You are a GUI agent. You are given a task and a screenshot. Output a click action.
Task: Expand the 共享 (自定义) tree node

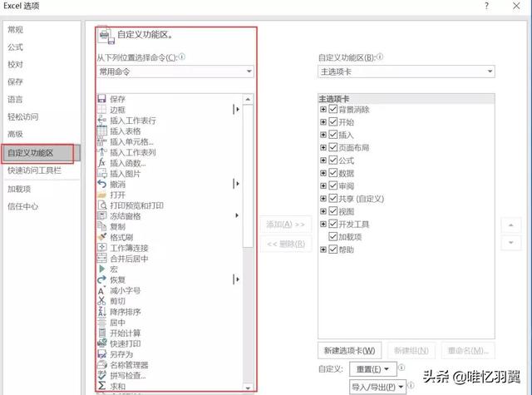(323, 199)
